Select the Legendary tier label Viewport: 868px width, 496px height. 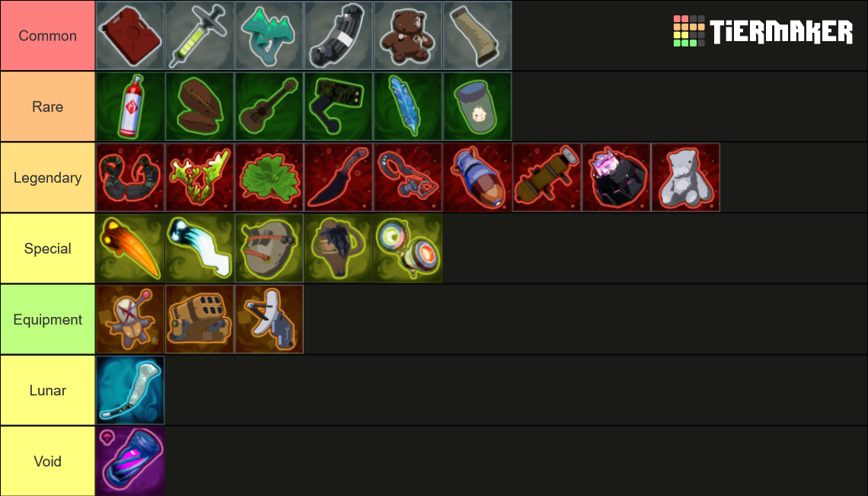tap(48, 178)
